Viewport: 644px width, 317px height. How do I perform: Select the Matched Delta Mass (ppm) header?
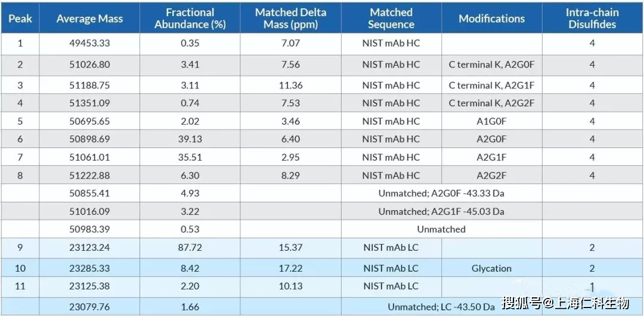pyautogui.click(x=290, y=19)
